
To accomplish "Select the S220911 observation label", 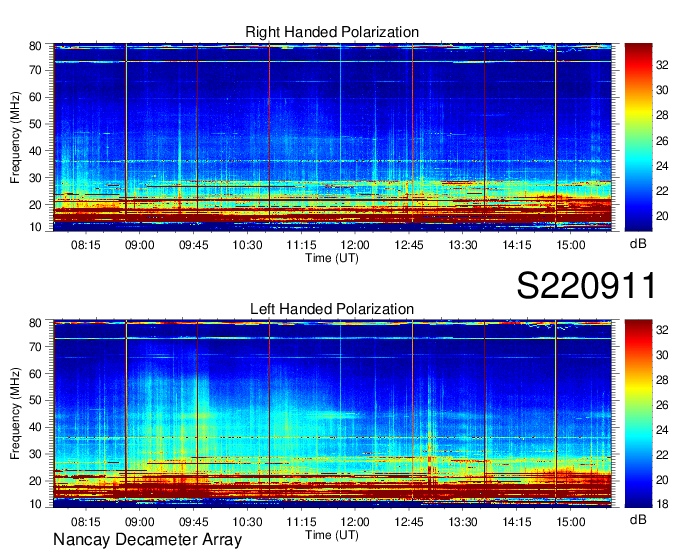I will [x=587, y=285].
